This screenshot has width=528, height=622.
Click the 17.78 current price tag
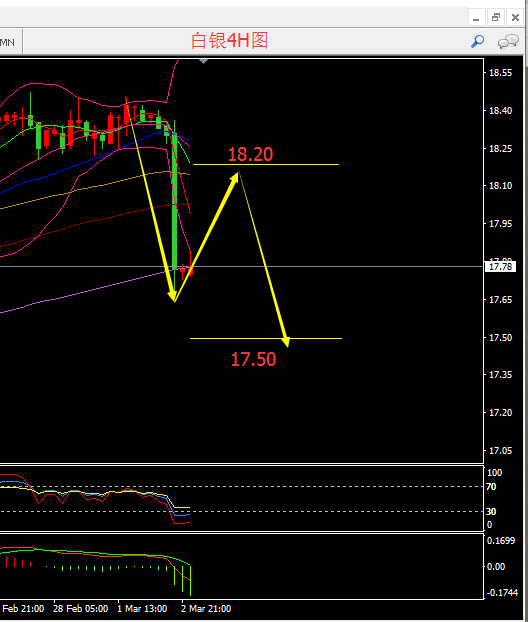[500, 267]
